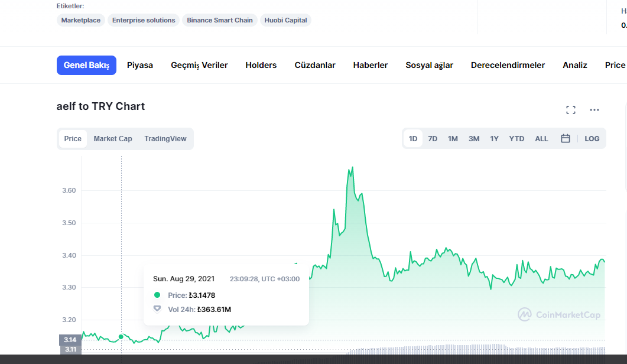Select the 3M time range
Viewport: 627px width, 364px height.
474,139
